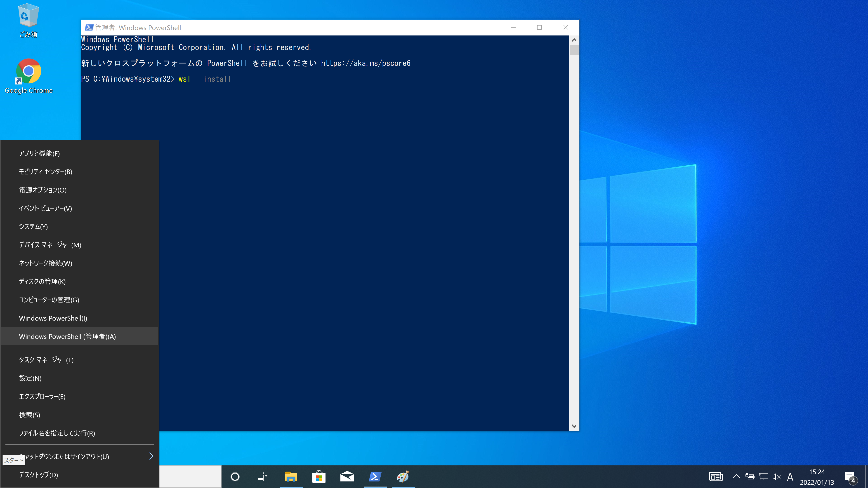Screen dimensions: 868x488
Task: Switch the IME input mode indicator A
Action: click(x=790, y=476)
